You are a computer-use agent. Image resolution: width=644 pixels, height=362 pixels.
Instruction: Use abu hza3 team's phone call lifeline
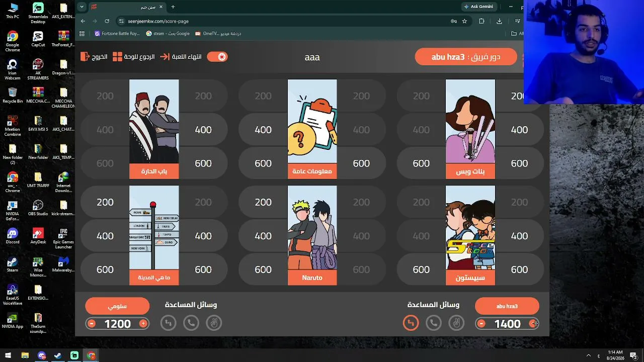434,323
